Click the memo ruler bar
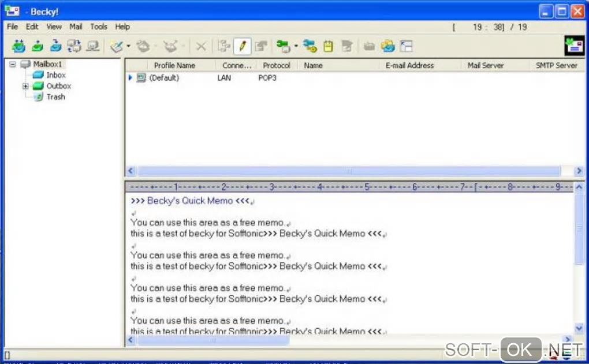 point(349,186)
